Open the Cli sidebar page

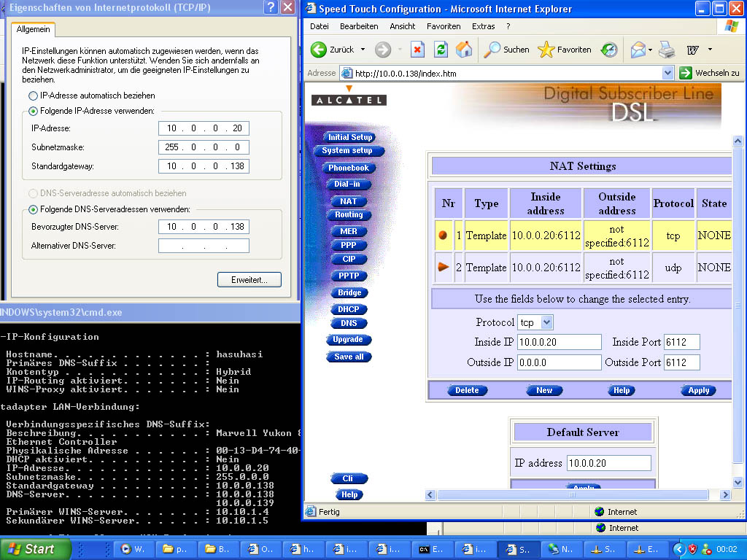coord(348,478)
